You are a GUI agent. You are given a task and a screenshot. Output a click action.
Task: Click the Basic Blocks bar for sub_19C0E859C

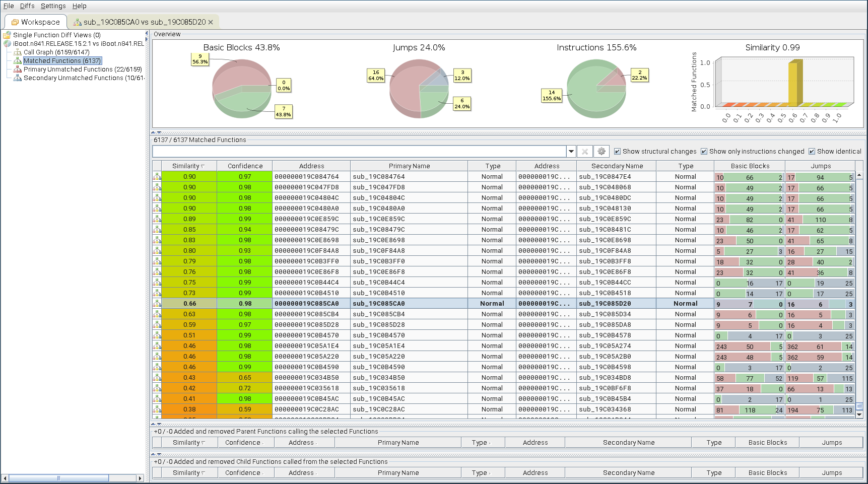[x=749, y=220]
